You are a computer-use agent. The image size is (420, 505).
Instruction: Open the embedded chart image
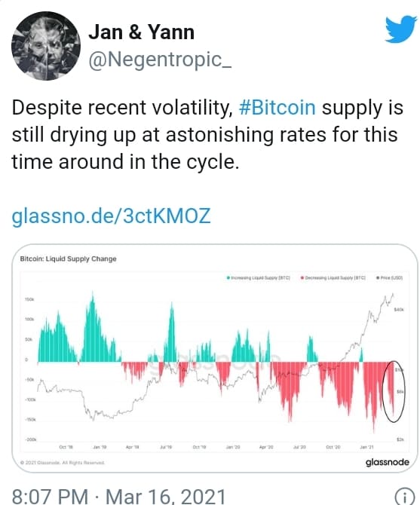pos(210,358)
